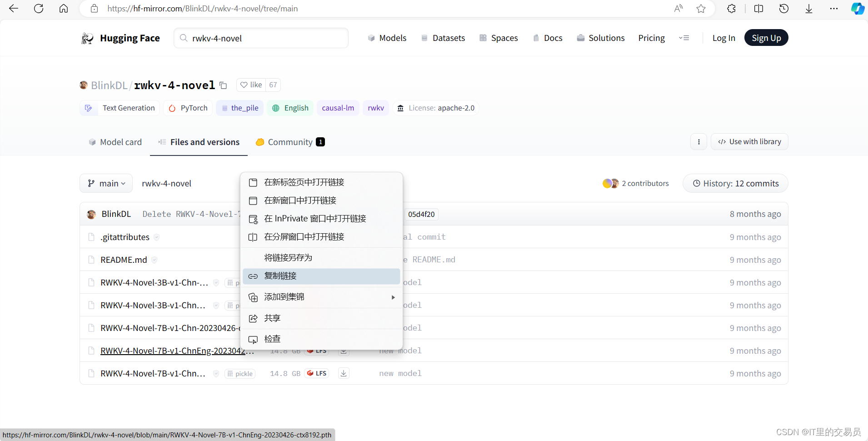Image resolution: width=868 pixels, height=441 pixels.
Task: Click the download icon for RWKV-4-Novel-7B-v1-Chn model
Action: [x=344, y=373]
